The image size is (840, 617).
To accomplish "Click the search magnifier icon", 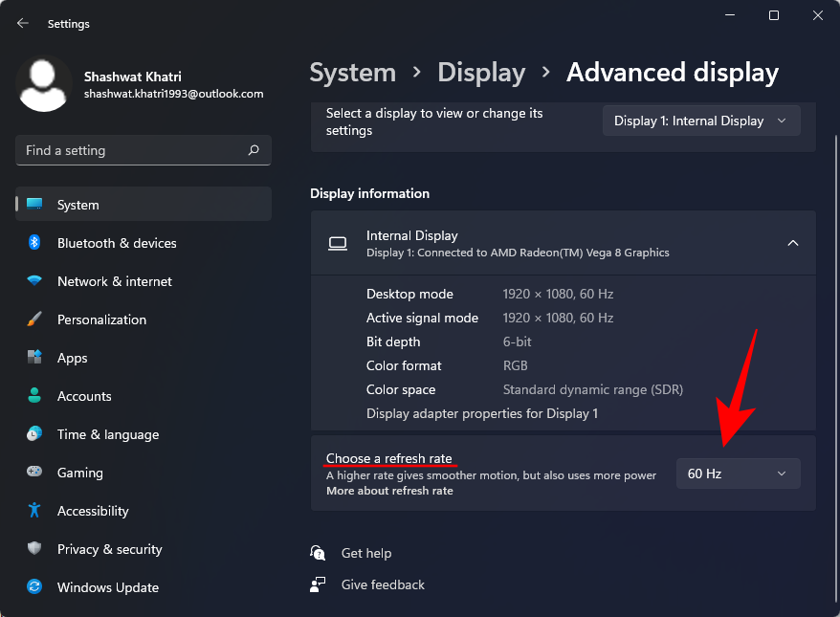I will coord(254,150).
